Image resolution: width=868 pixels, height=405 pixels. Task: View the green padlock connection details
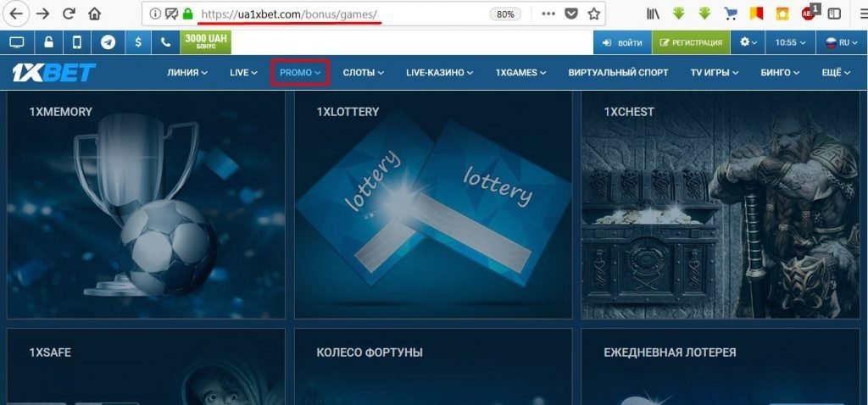(x=188, y=14)
